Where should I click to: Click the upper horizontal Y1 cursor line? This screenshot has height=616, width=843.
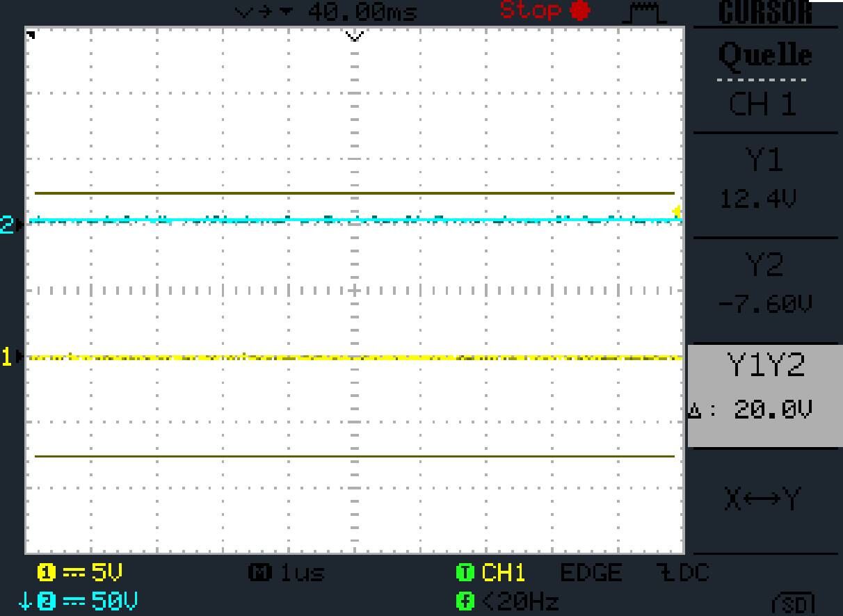355,193
